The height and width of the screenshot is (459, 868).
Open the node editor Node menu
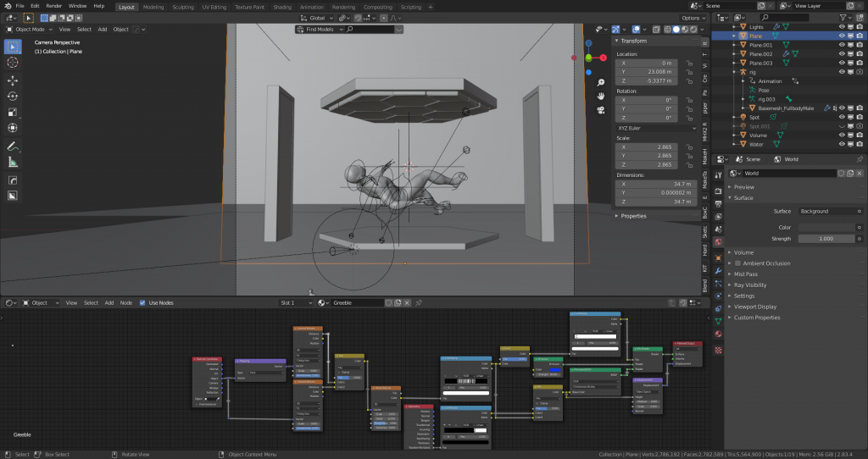(126, 303)
